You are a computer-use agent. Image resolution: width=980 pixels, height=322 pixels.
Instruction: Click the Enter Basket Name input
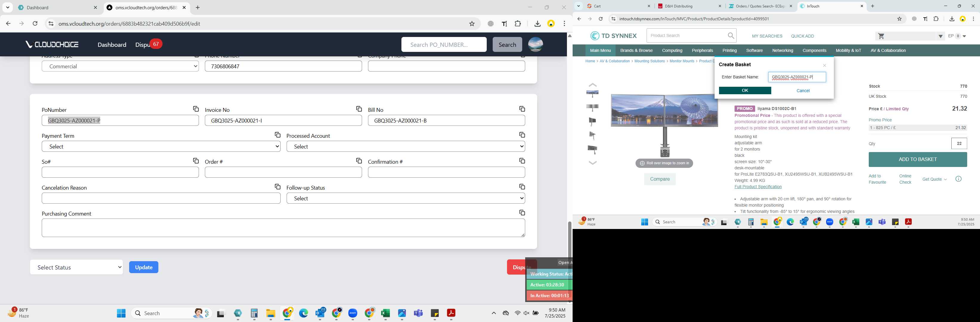(x=797, y=77)
